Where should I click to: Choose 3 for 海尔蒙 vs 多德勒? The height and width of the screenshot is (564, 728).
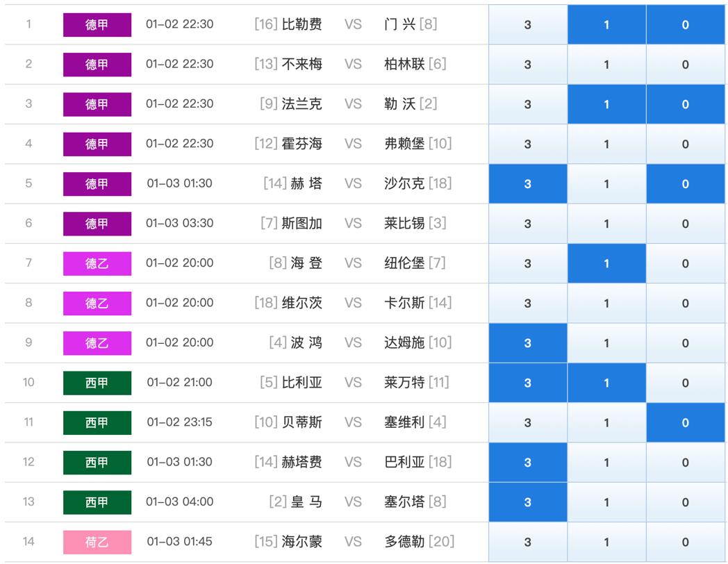pos(527,542)
